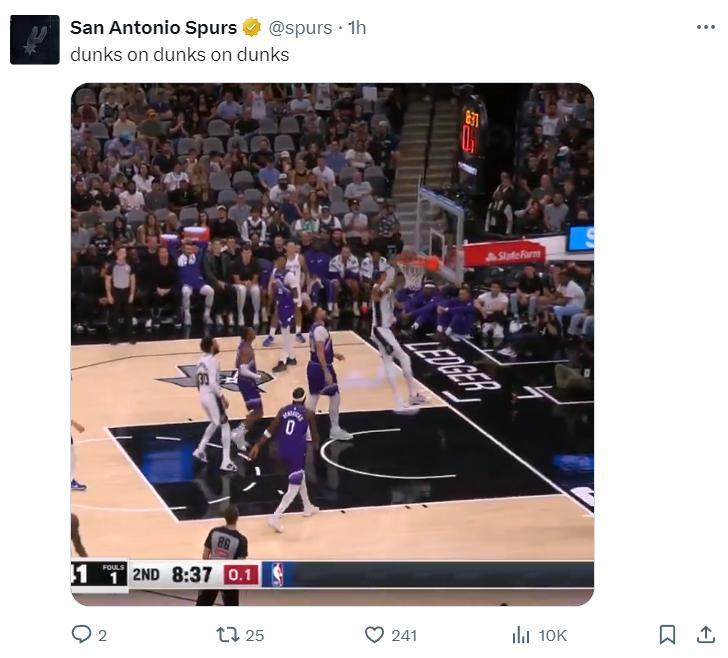Click the tweet text about dunks

(x=179, y=55)
